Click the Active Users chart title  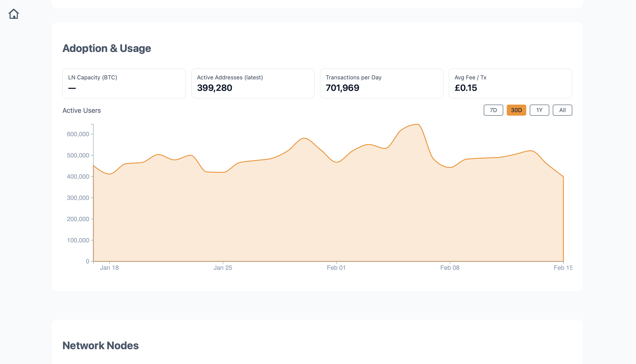[x=81, y=110]
